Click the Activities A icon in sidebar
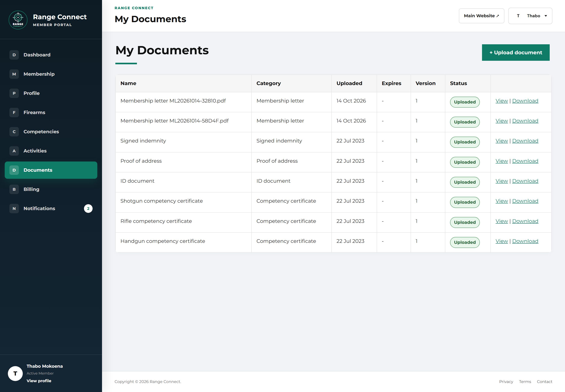 pyautogui.click(x=14, y=151)
